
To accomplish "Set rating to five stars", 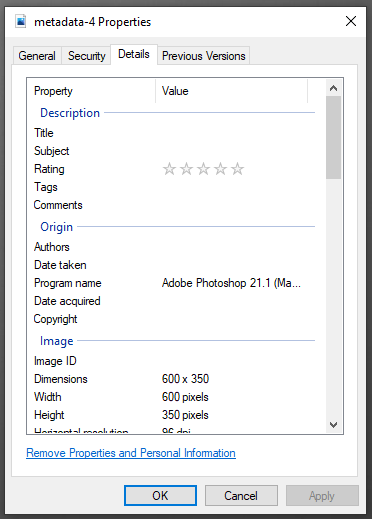I will click(237, 169).
